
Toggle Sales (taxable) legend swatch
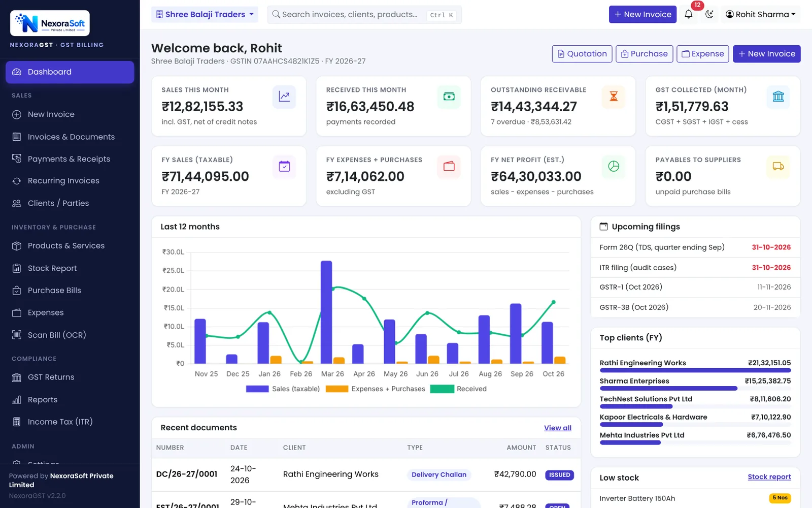click(x=257, y=389)
